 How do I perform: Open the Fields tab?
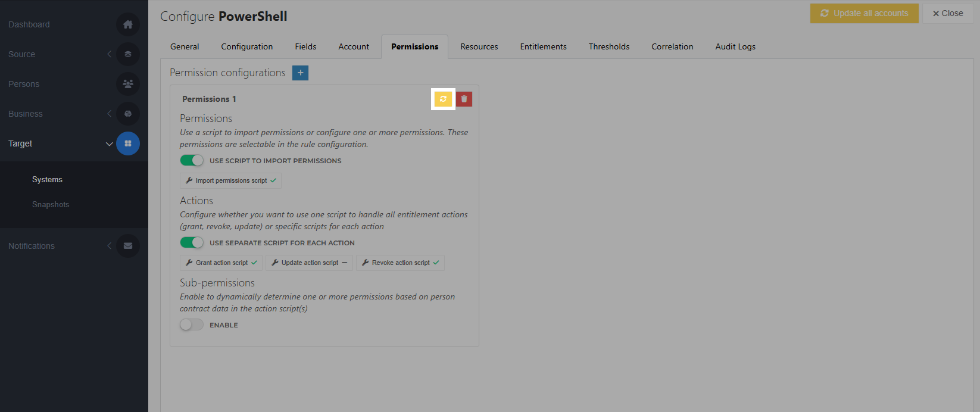coord(305,46)
